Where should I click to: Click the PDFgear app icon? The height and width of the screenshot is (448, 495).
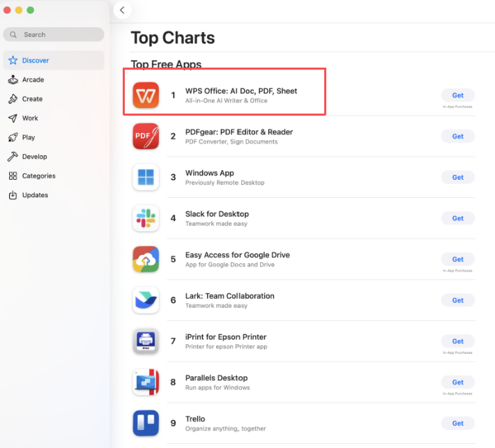(146, 137)
